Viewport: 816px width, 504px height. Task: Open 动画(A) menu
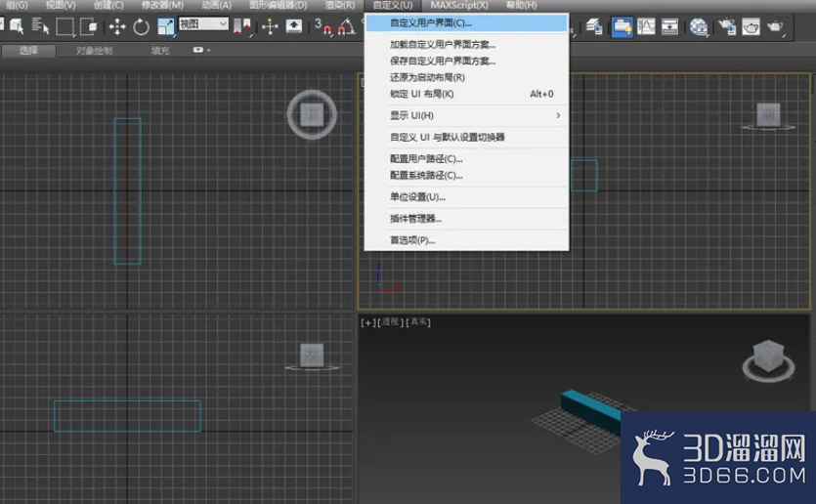[216, 5]
